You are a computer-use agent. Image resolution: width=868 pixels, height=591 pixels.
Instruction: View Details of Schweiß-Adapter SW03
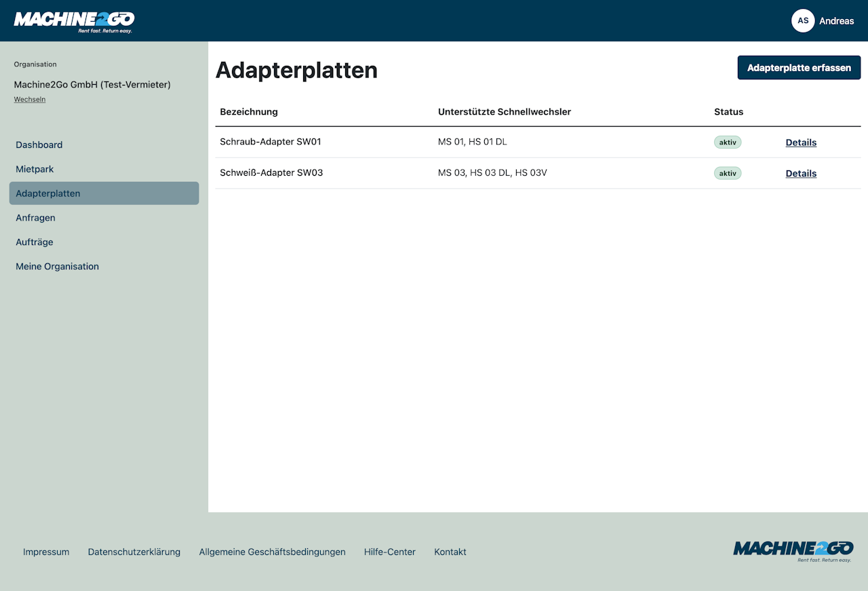tap(801, 174)
